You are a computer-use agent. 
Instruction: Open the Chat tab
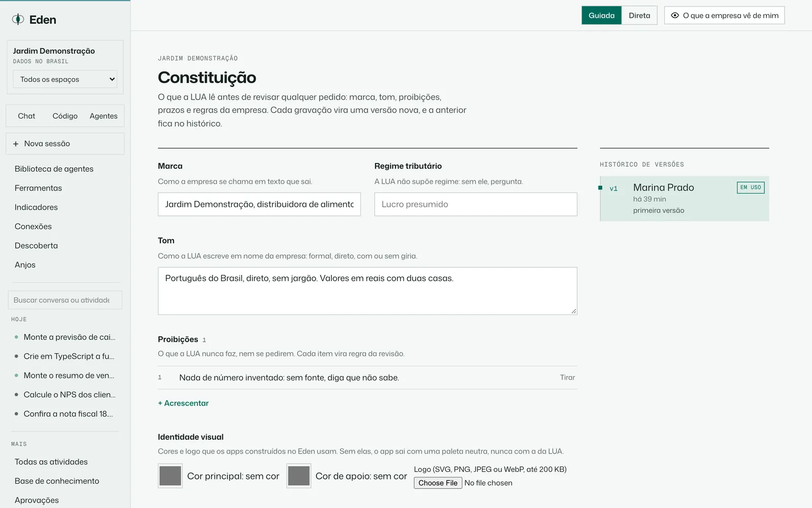pyautogui.click(x=26, y=116)
